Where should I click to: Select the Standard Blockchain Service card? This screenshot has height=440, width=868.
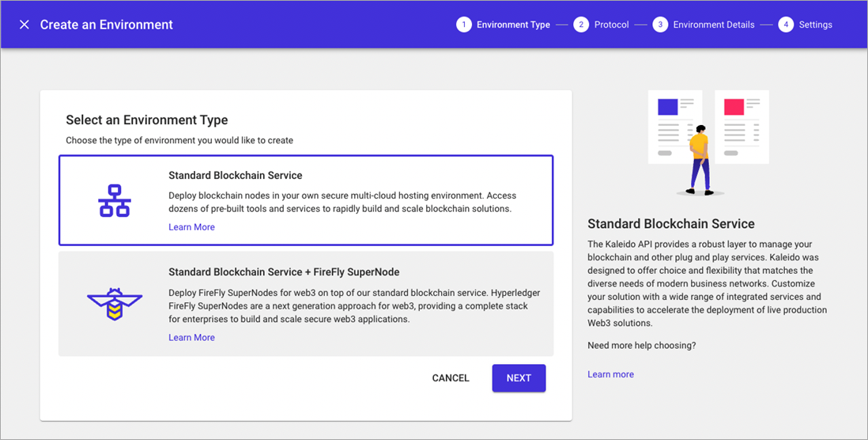(306, 200)
